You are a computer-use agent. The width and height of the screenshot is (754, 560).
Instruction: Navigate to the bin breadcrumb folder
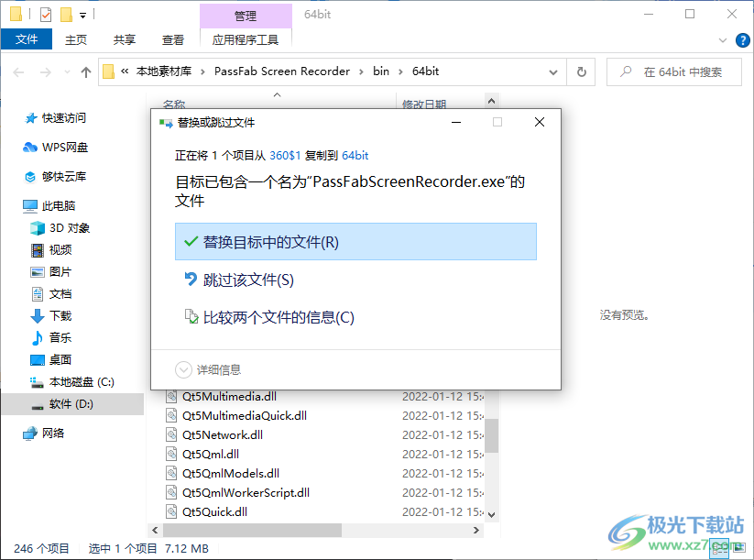coord(381,71)
